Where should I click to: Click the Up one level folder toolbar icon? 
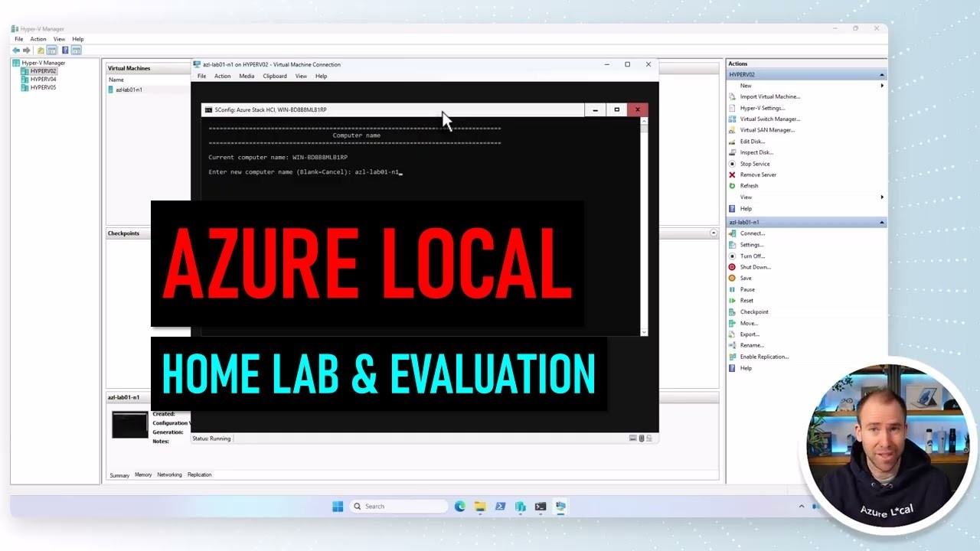(x=41, y=51)
